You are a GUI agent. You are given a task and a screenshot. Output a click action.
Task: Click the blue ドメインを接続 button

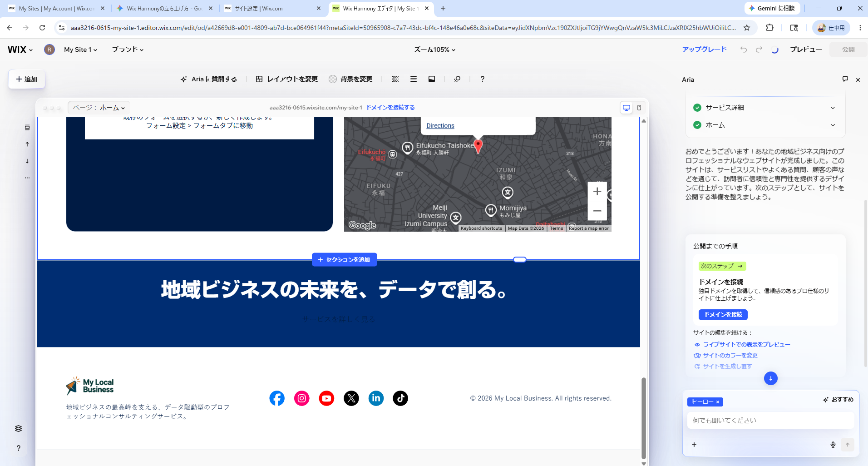(723, 315)
